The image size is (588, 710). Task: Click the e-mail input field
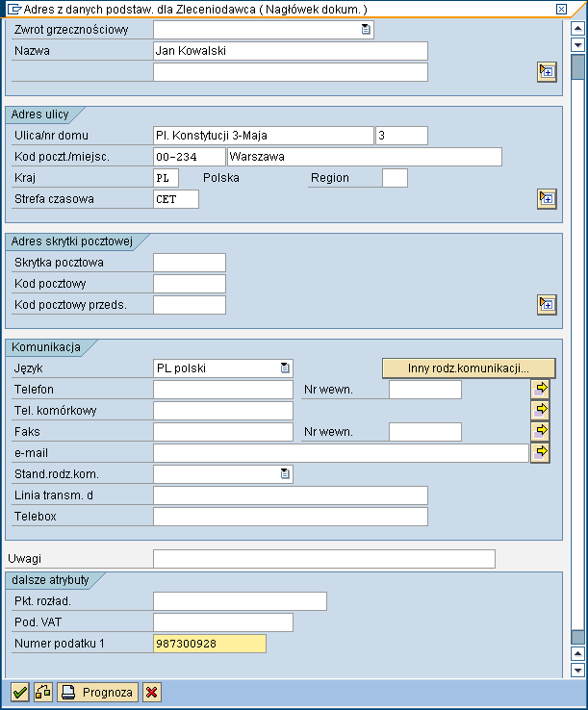coord(341,453)
